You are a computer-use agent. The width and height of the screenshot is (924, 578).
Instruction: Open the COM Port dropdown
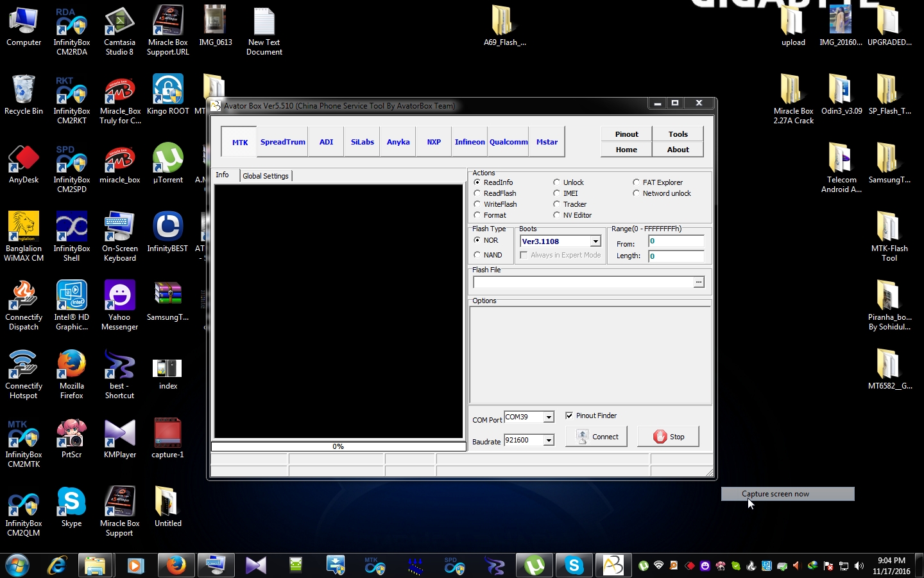tap(549, 417)
